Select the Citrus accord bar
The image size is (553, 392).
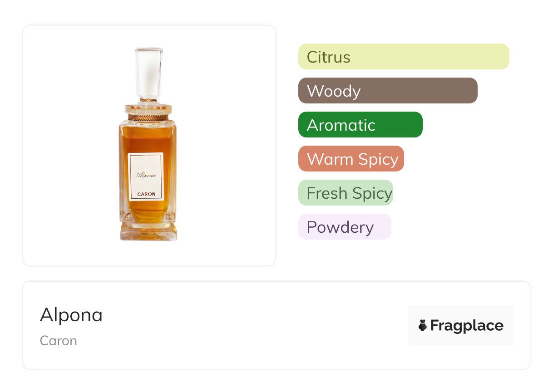pyautogui.click(x=403, y=57)
